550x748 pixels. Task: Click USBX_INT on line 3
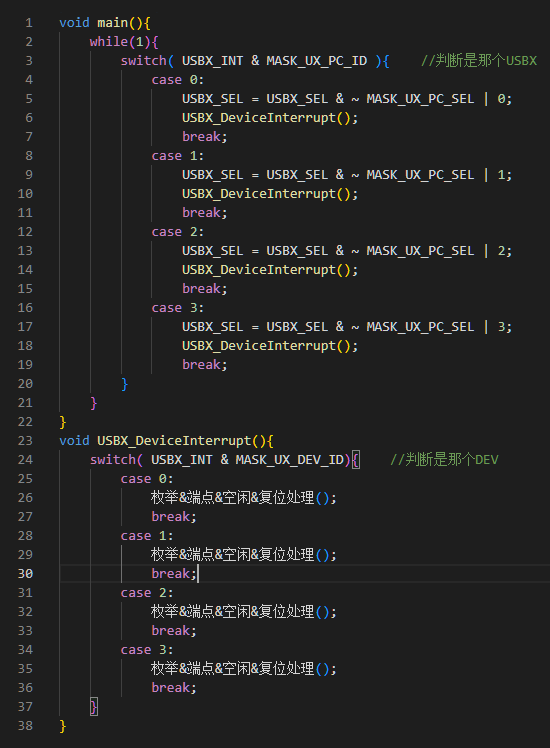pos(213,61)
